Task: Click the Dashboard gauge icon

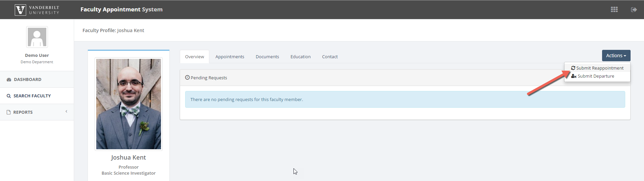Action: click(x=9, y=80)
